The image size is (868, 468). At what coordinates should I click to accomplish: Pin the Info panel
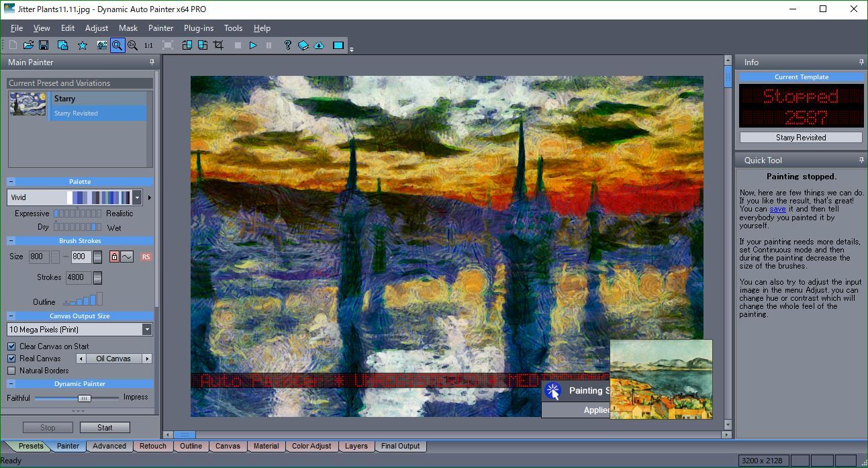(861, 62)
